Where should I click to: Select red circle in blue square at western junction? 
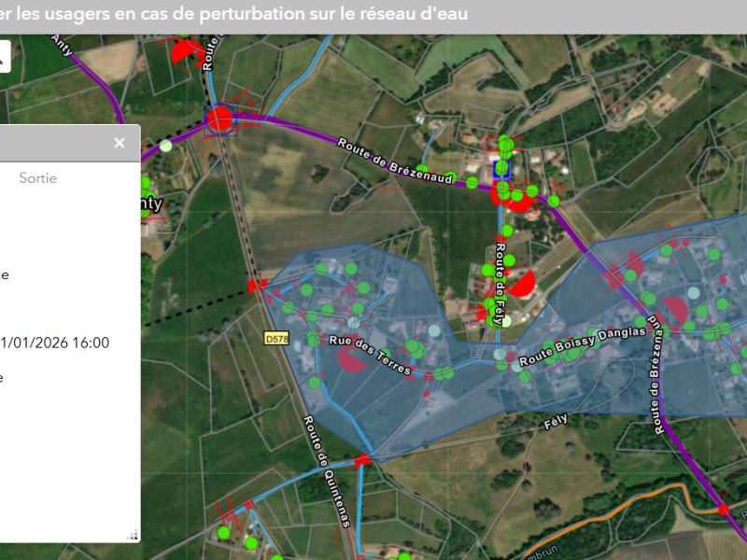pyautogui.click(x=220, y=119)
